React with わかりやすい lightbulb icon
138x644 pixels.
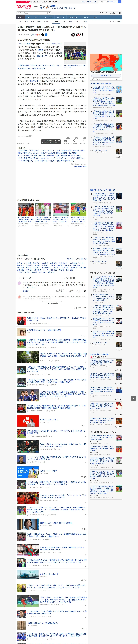74,141
